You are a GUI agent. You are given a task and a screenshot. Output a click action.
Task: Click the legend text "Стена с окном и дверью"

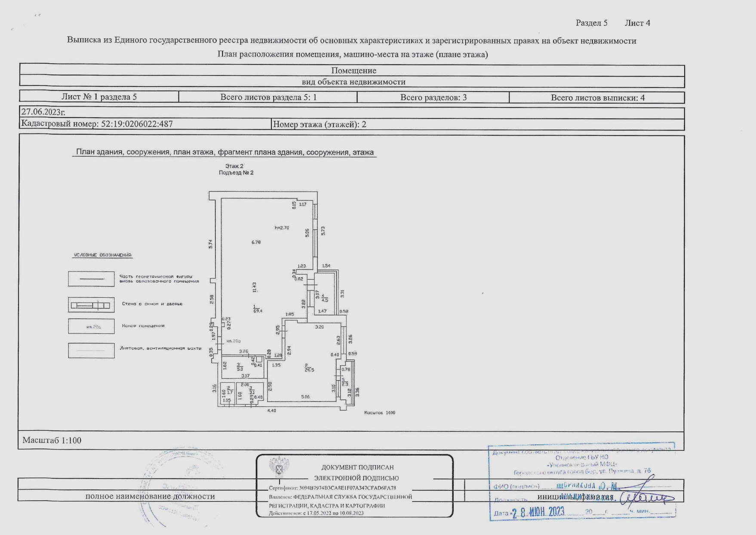152,304
